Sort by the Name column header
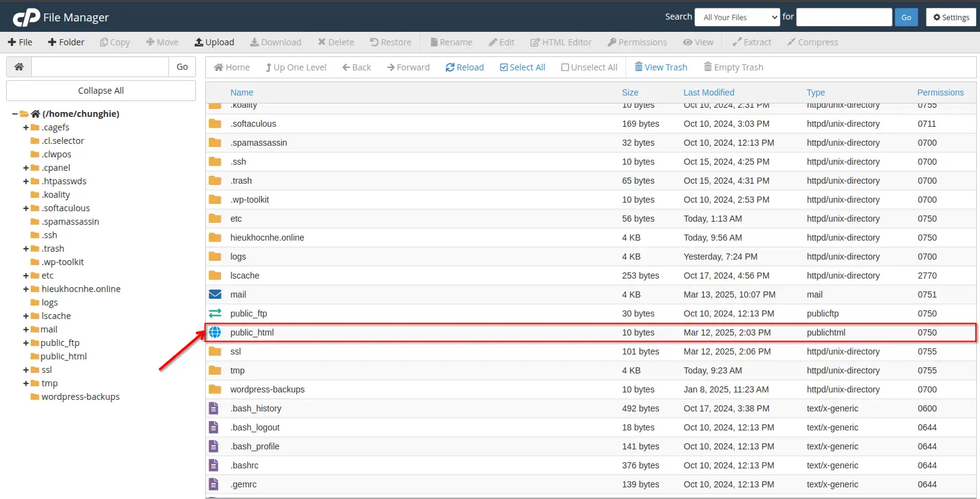The width and height of the screenshot is (980, 499). (241, 92)
